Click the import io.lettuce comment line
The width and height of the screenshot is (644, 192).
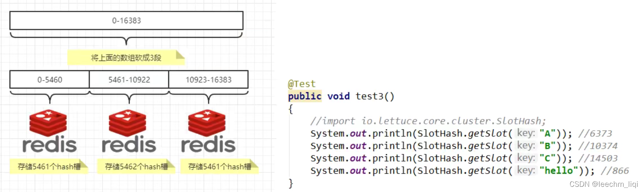428,121
